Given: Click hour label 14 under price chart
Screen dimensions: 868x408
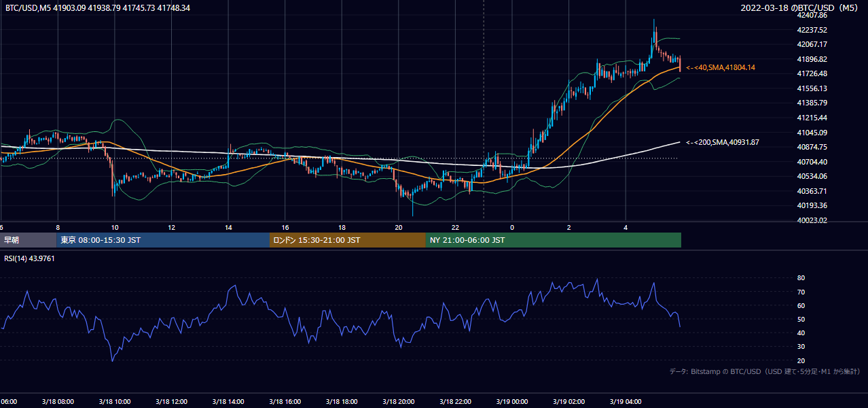Looking at the screenshot, I should click(x=228, y=228).
